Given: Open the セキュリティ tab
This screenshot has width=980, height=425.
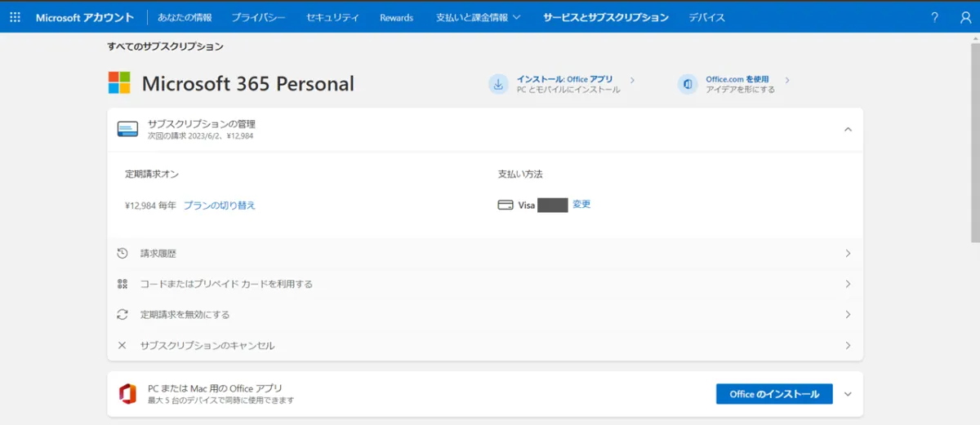Looking at the screenshot, I should (x=332, y=17).
